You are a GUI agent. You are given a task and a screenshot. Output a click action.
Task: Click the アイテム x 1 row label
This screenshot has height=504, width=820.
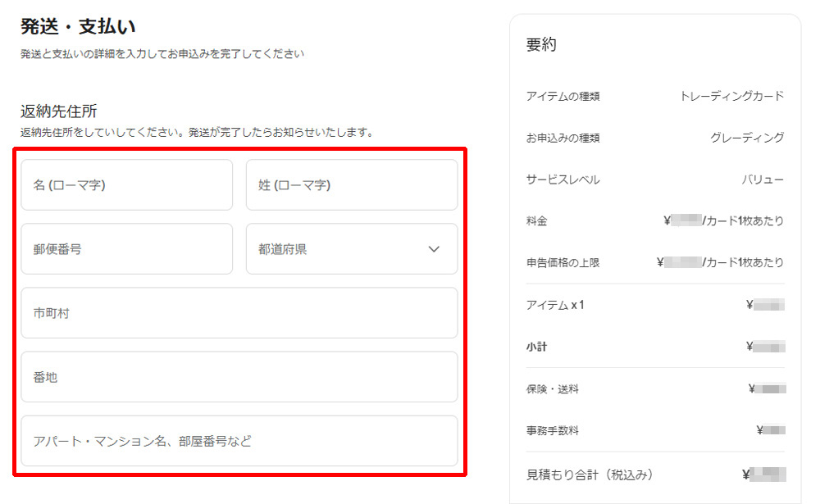[x=555, y=305]
